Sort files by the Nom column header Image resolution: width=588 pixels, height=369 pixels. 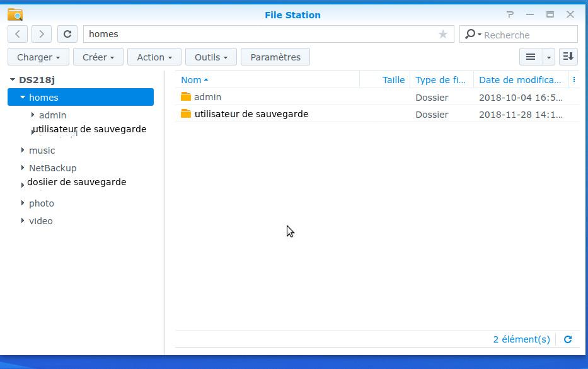[x=191, y=80]
